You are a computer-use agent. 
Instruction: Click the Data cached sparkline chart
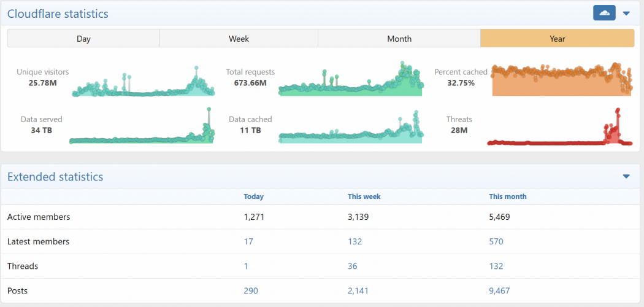351,127
